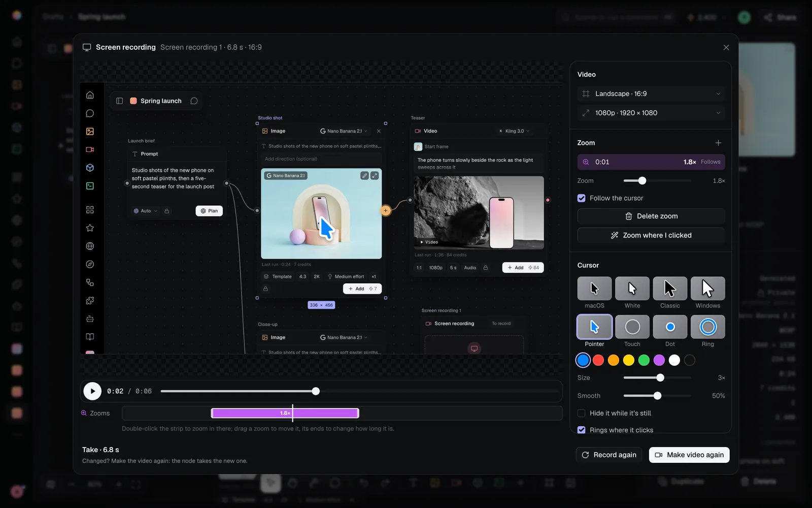Viewport: 812px width, 508px height.
Task: Open the Landscape 16:9 aspect dropdown
Action: click(x=651, y=93)
